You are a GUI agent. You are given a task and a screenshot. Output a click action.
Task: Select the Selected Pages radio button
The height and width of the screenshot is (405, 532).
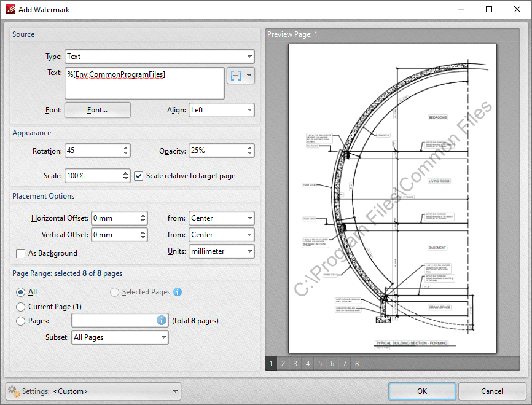click(114, 292)
